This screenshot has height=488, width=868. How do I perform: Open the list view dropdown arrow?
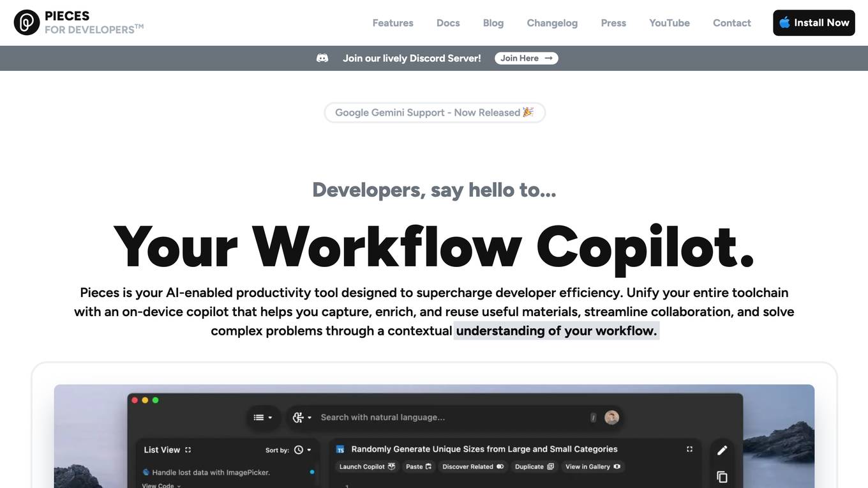[270, 418]
